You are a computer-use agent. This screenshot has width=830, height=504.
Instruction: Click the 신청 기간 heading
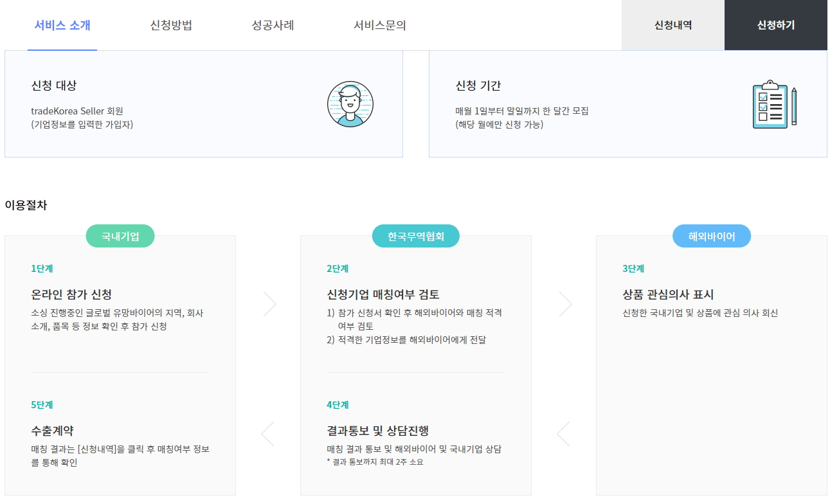click(x=478, y=85)
